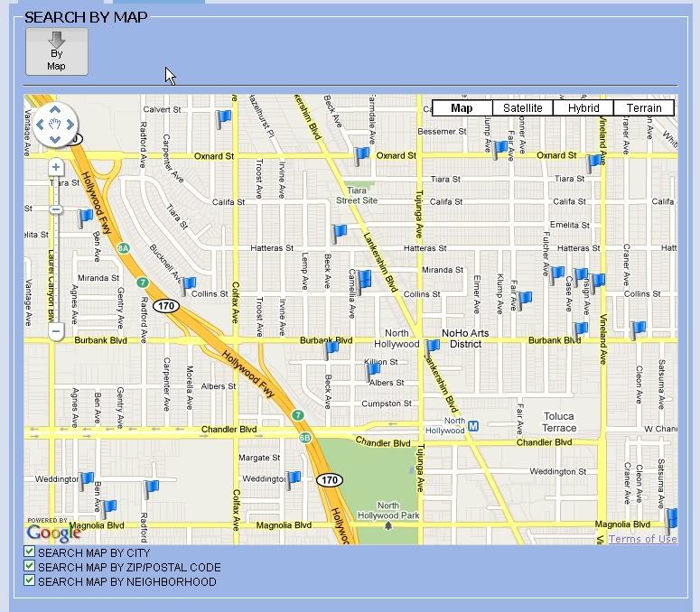Select flag on Weddington near Hollywood Fwy
Viewport: 700px width, 612px height.
(x=294, y=479)
